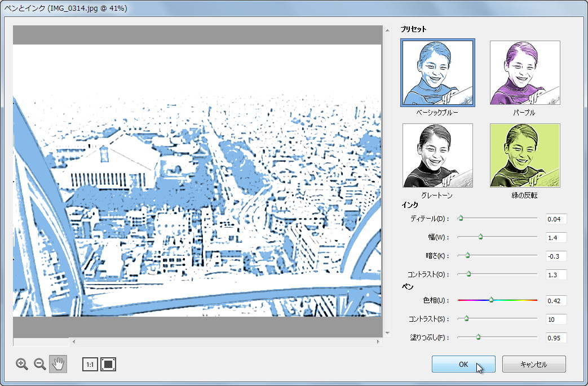Cancel the dialog with キャンセル button
This screenshot has height=386, width=588.
pyautogui.click(x=534, y=364)
